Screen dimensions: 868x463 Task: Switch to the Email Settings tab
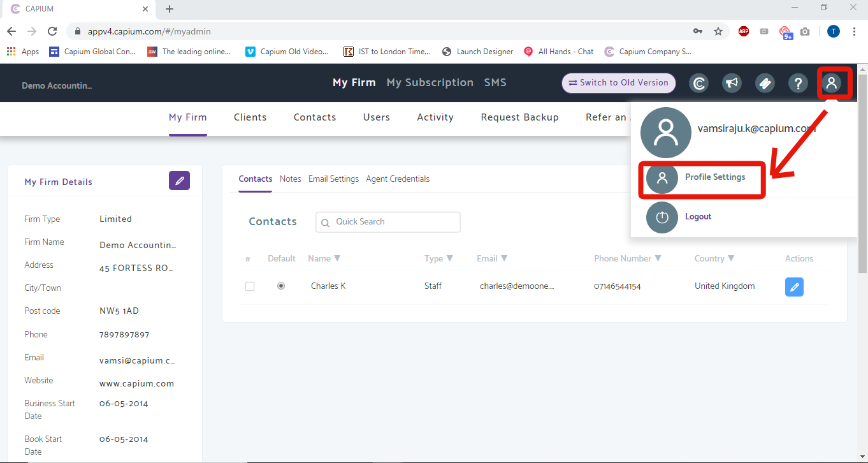(334, 179)
